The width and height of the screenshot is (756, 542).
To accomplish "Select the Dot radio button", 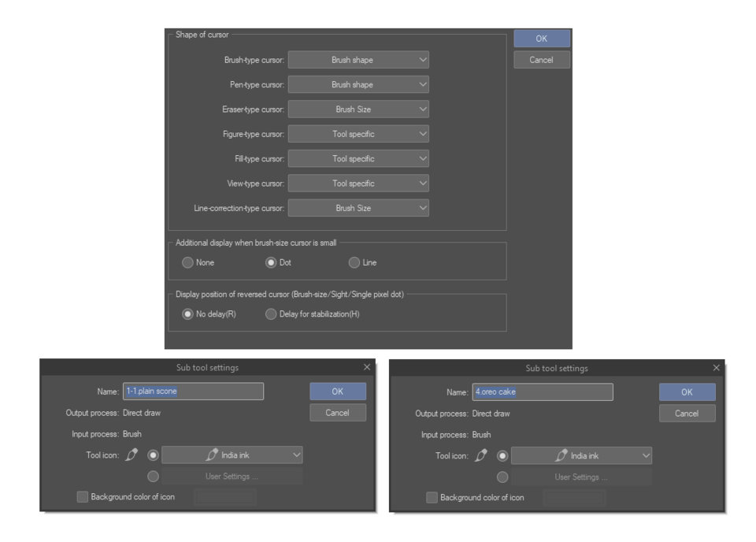I will 271,262.
